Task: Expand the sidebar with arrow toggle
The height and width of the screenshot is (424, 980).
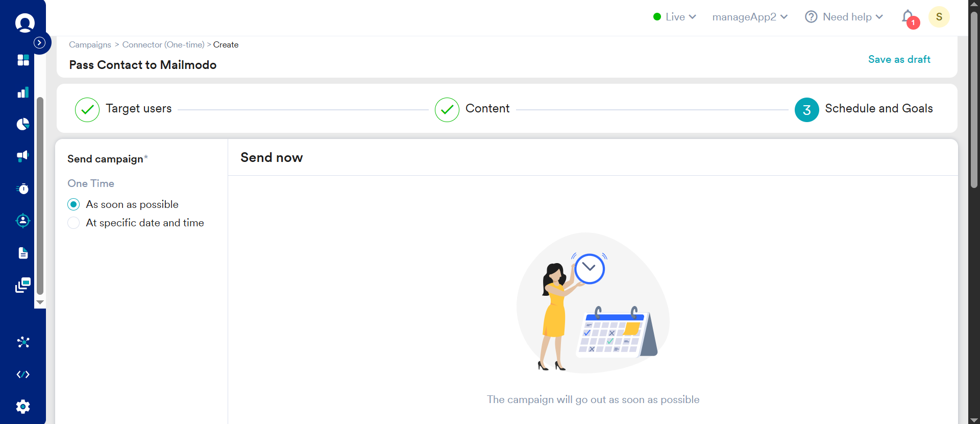Action: pyautogui.click(x=40, y=43)
